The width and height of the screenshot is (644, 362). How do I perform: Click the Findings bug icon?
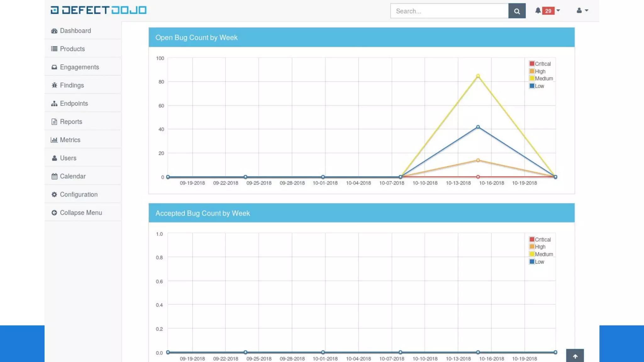[x=54, y=85]
